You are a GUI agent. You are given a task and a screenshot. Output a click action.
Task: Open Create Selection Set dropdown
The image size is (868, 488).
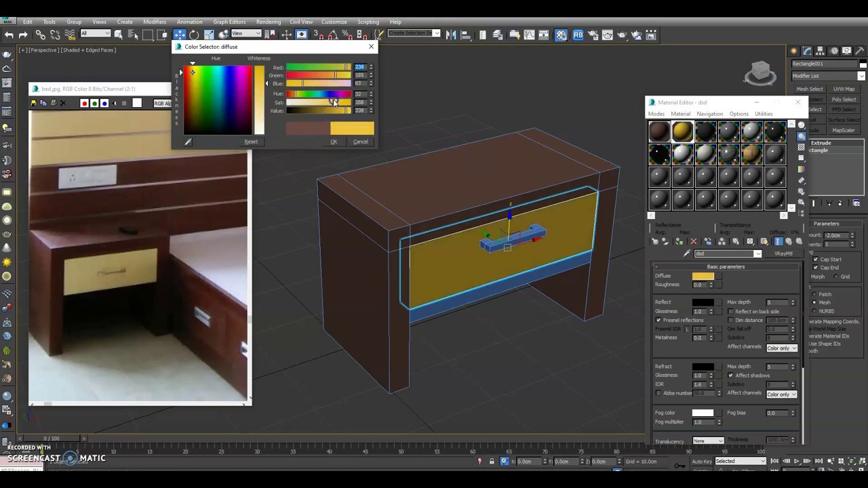click(x=414, y=33)
